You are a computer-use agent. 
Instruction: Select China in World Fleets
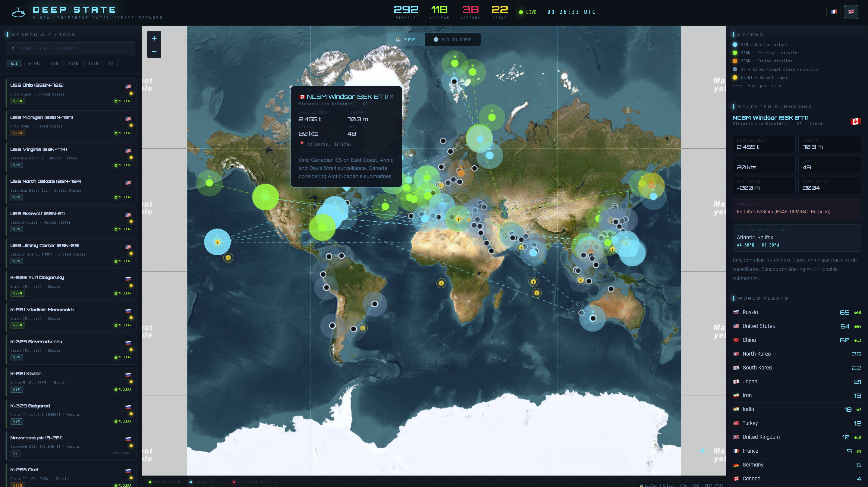797,340
